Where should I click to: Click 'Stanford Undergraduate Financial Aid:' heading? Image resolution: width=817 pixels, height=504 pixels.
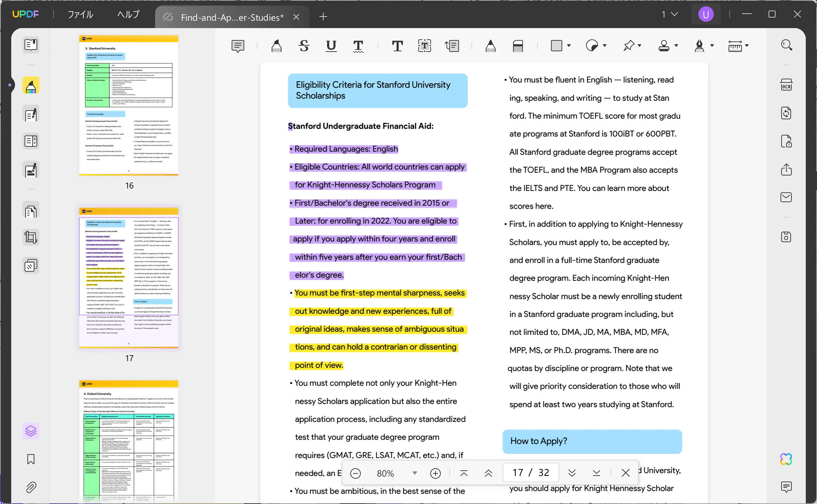click(x=361, y=126)
